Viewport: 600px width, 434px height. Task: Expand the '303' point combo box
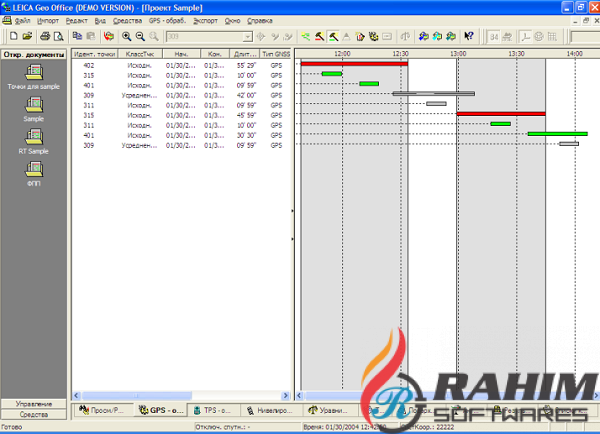tap(248, 37)
